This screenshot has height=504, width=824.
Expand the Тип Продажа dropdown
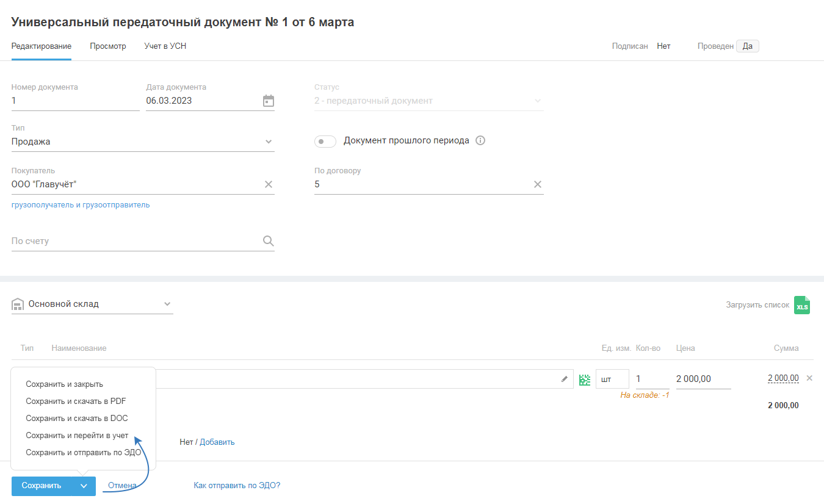click(269, 142)
